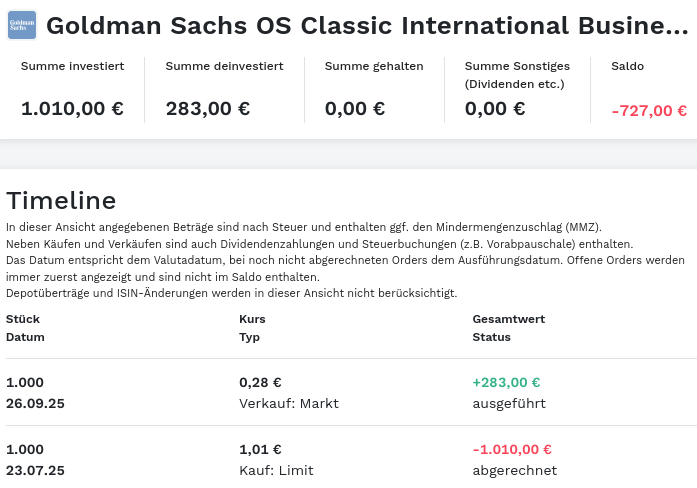Select the green +283,00 € total value
Viewport: 697px width, 488px height.
pyautogui.click(x=506, y=382)
